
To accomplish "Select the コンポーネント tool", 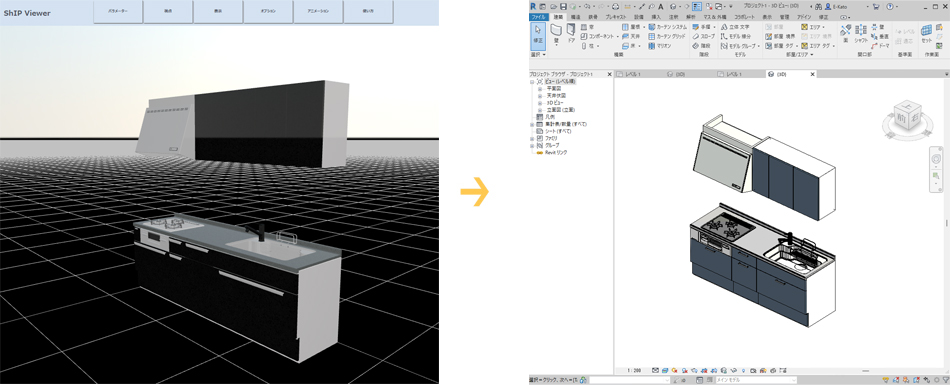I will pos(600,36).
